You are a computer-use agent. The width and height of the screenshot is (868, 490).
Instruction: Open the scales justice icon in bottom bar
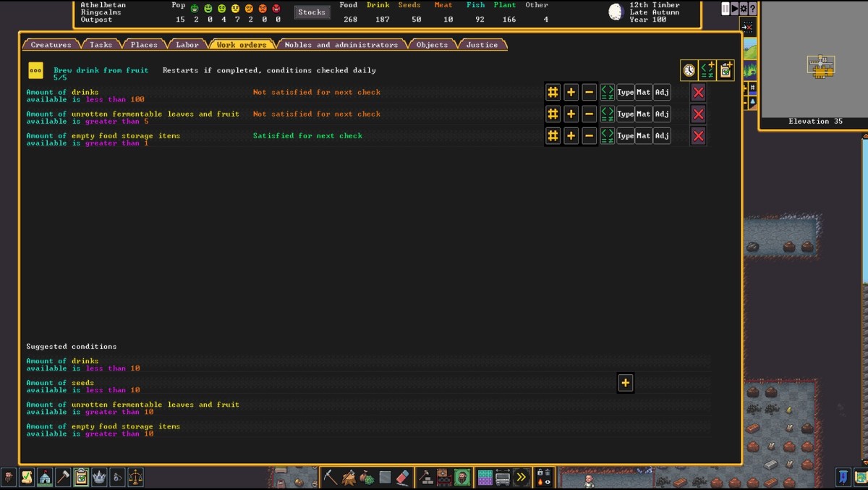[x=135, y=477]
